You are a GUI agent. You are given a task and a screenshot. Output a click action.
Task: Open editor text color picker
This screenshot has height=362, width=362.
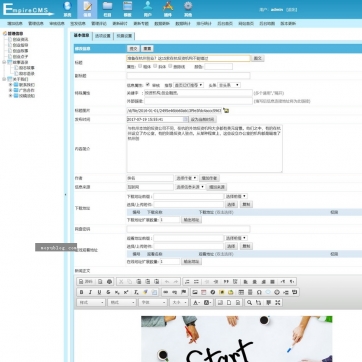[196, 302]
